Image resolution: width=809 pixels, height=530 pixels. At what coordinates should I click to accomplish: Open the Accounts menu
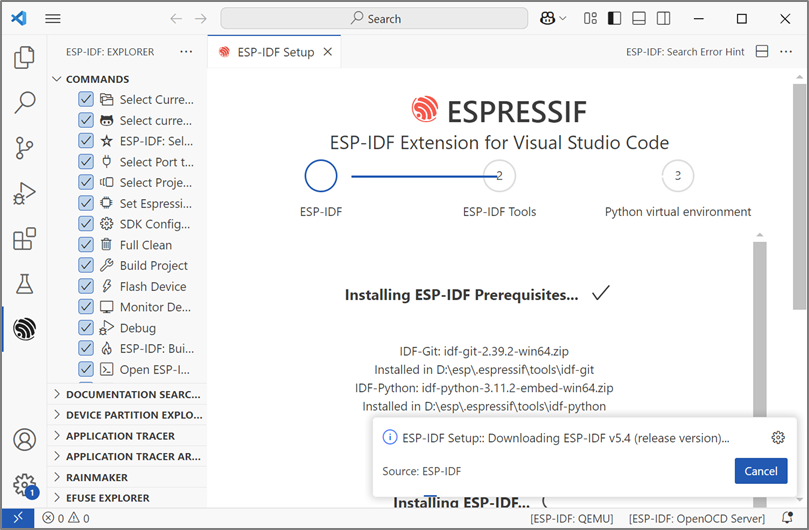pos(24,440)
